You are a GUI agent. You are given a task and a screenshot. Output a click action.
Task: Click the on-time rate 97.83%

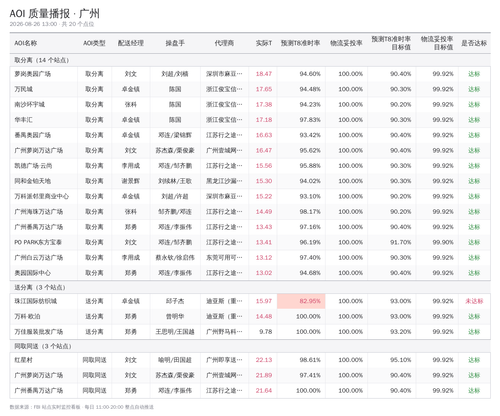pos(310,120)
